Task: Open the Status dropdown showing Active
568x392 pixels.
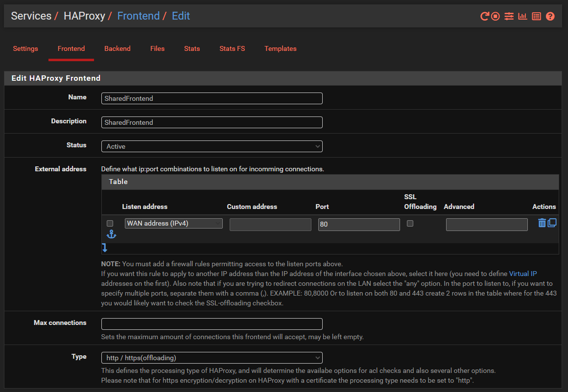Action: (212, 146)
